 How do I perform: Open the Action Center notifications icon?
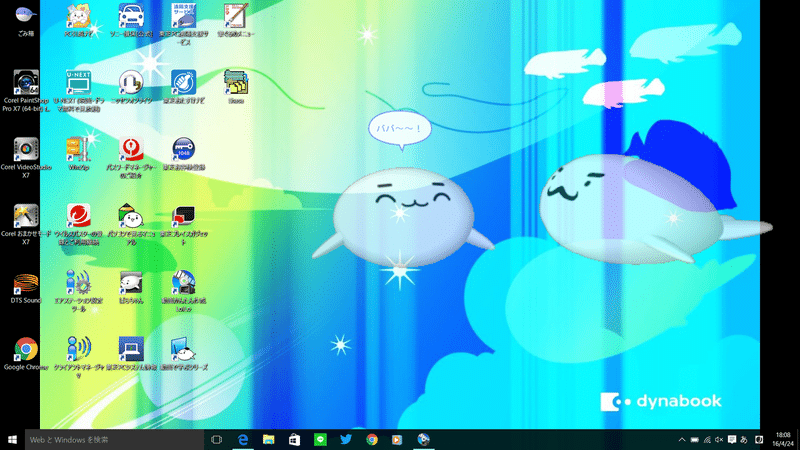732,440
